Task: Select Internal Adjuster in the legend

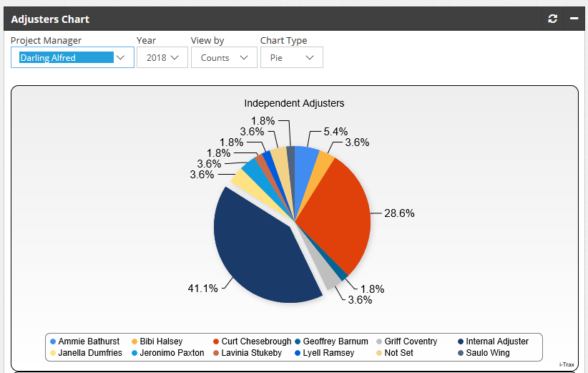Action: (496, 341)
